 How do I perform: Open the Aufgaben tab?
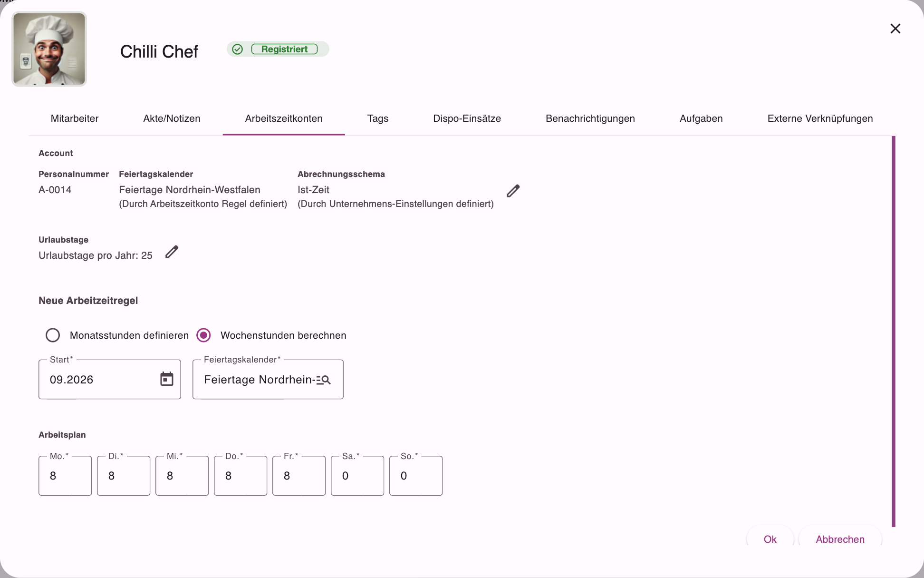tap(701, 118)
